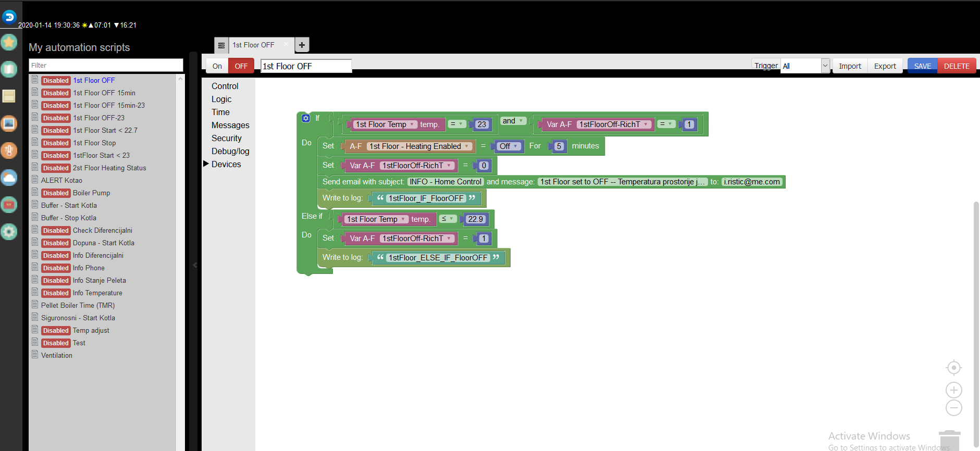
Task: Expand the Devices toolbox category
Action: [x=226, y=164]
